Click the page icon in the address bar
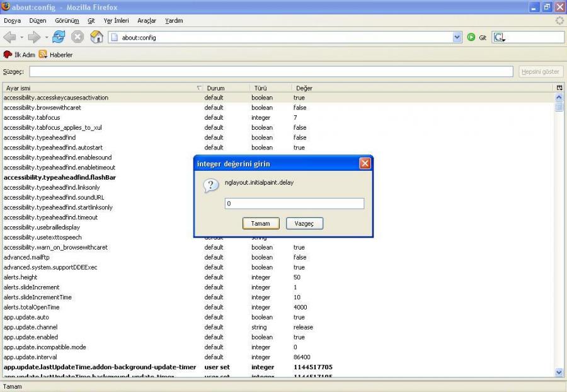This screenshot has height=392, width=567. tap(114, 37)
